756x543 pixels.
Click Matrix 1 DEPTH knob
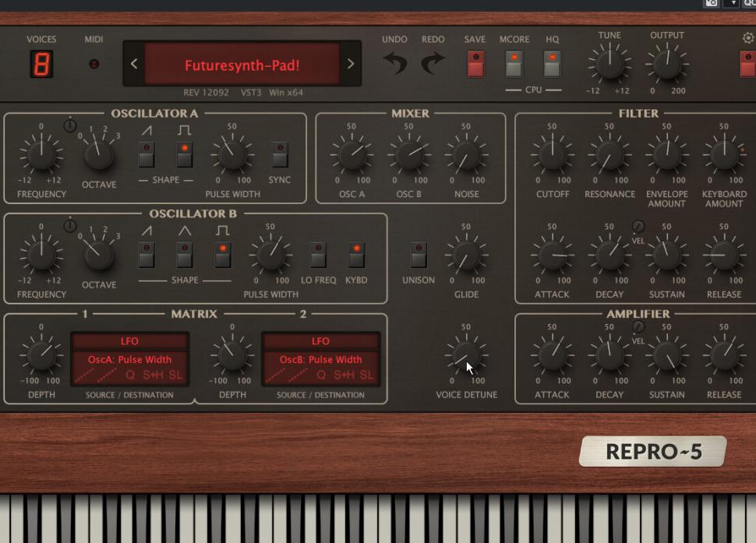[41, 355]
